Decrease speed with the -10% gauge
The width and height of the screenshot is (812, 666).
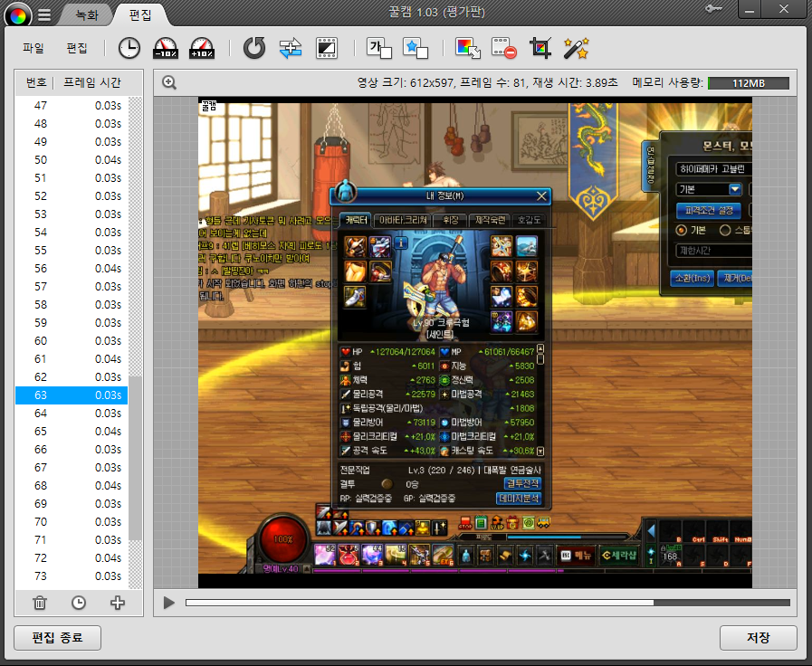point(166,48)
